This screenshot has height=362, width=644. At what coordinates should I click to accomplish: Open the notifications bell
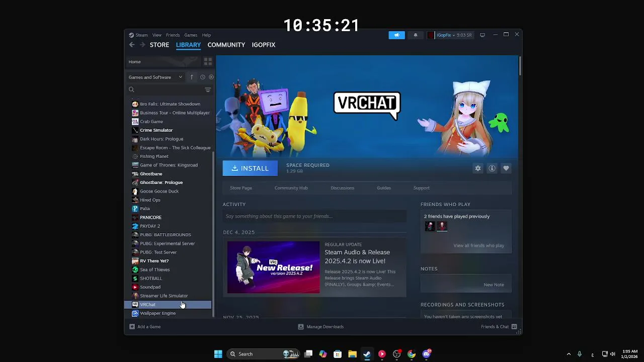pos(416,35)
